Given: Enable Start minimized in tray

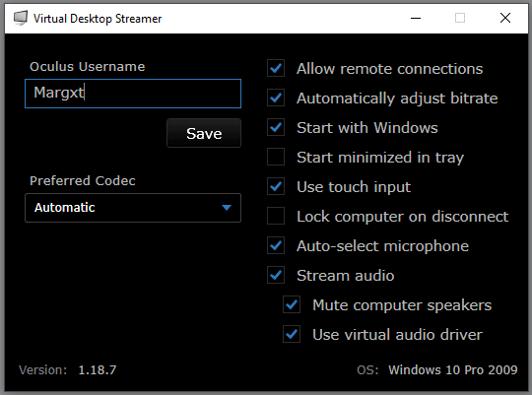Looking at the screenshot, I should click(x=276, y=157).
